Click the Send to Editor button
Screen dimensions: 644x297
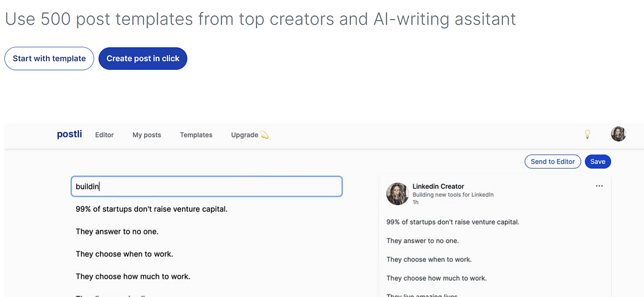(553, 161)
